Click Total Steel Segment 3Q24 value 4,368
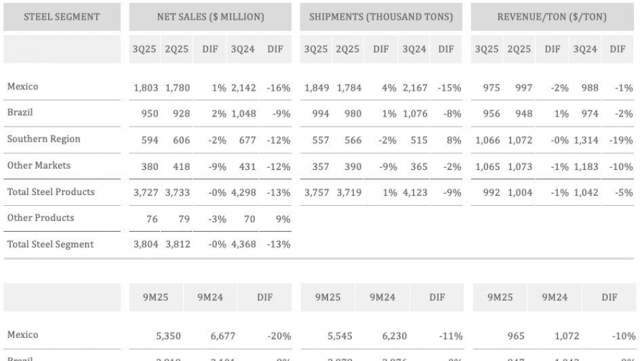Viewport: 644px width, 361px height. point(243,245)
